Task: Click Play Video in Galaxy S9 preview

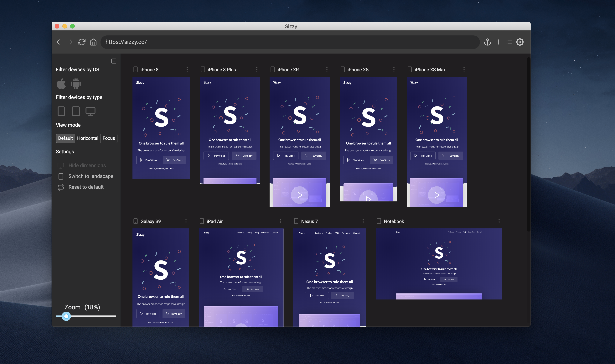Action: click(148, 314)
